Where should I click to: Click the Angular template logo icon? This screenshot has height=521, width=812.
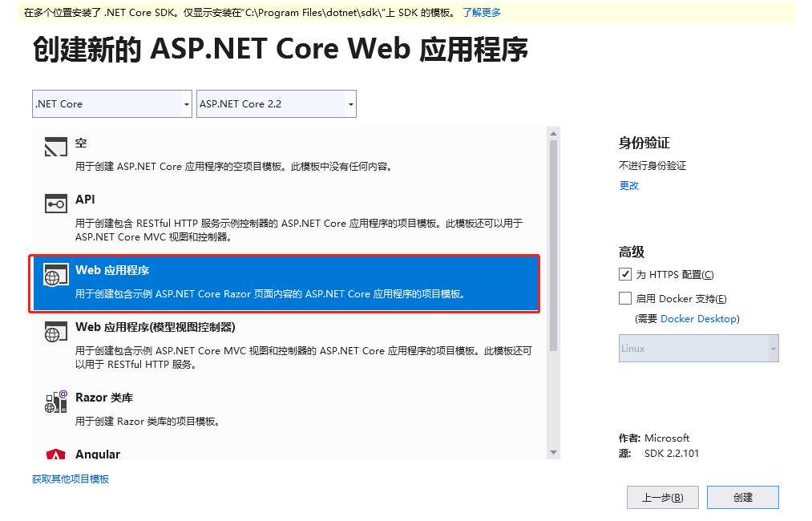[56, 454]
